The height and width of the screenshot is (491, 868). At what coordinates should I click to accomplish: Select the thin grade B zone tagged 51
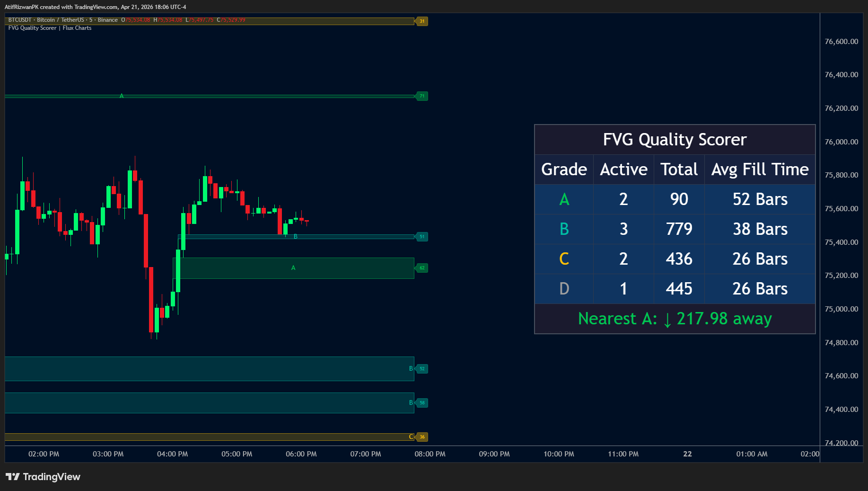coord(296,237)
